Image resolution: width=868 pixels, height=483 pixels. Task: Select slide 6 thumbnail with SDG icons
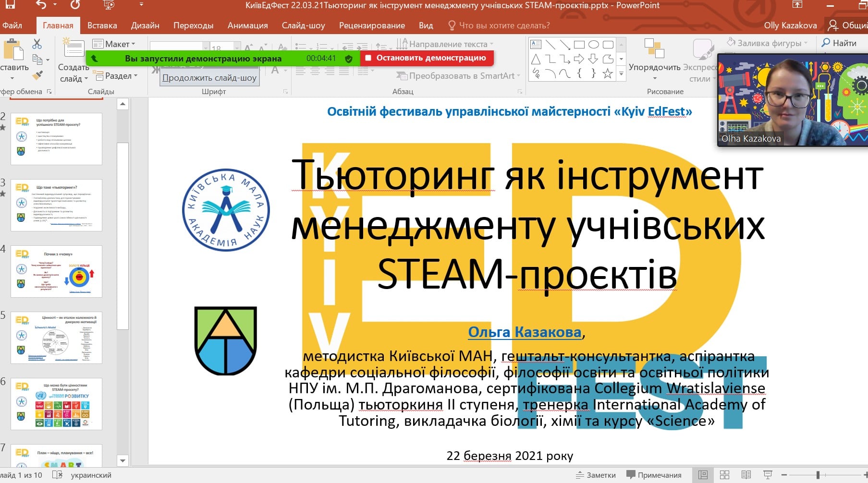(56, 404)
